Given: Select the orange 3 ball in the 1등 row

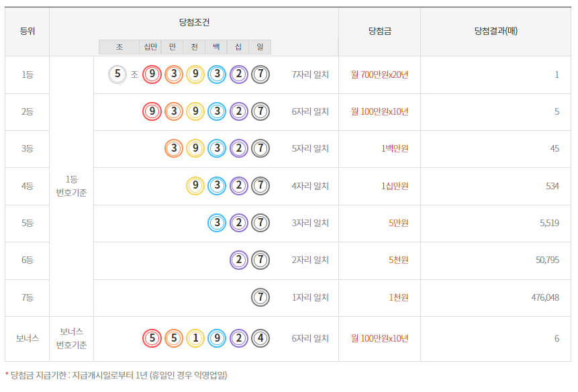Looking at the screenshot, I should [174, 75].
